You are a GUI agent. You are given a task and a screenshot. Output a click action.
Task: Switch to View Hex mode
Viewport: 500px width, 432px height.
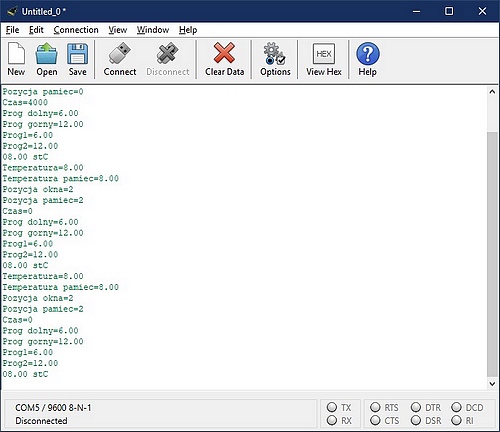tap(324, 59)
